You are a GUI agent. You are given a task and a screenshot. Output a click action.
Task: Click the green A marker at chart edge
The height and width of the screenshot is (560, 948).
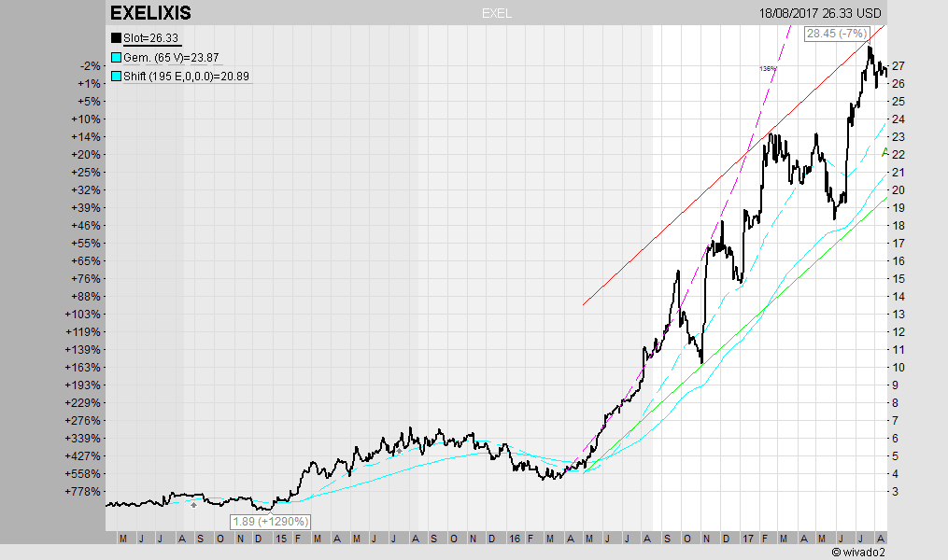click(x=884, y=152)
